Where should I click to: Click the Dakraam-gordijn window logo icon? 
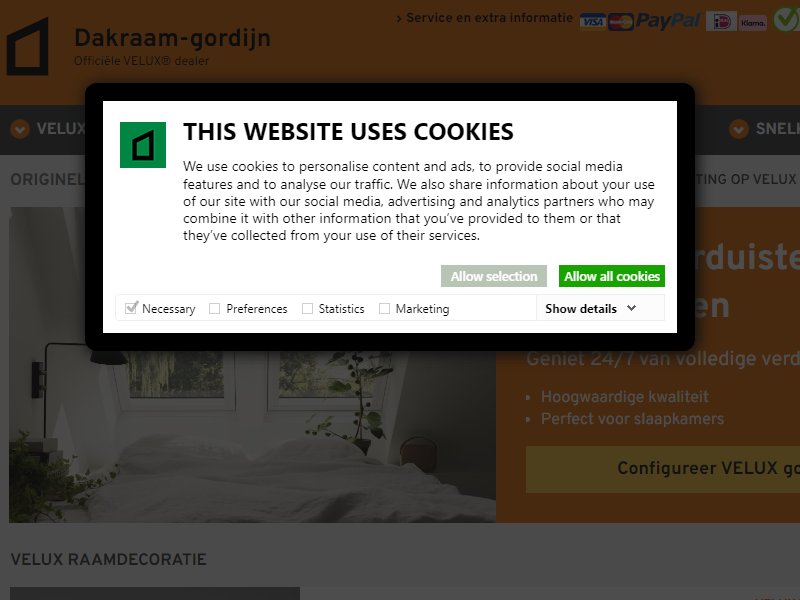(28, 46)
